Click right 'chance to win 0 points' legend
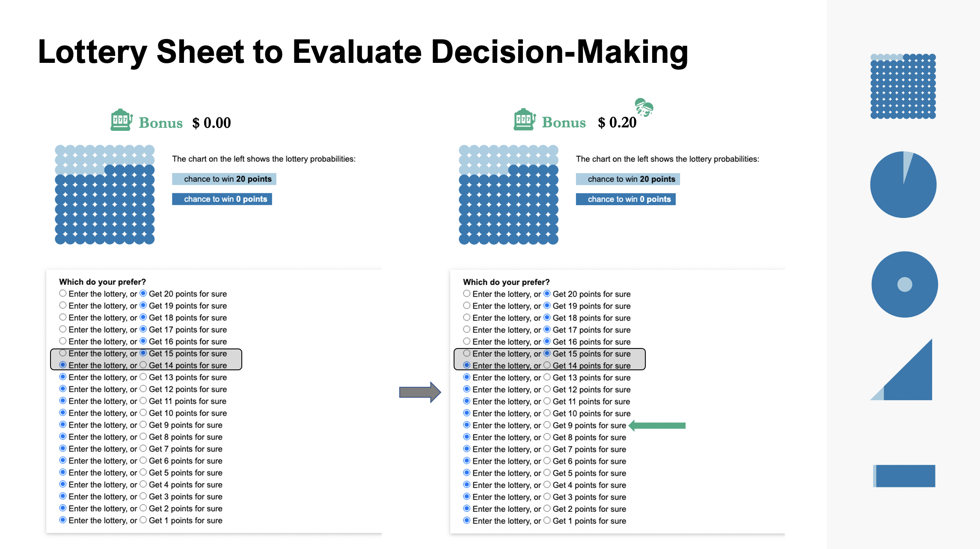The height and width of the screenshot is (549, 980). 626,199
